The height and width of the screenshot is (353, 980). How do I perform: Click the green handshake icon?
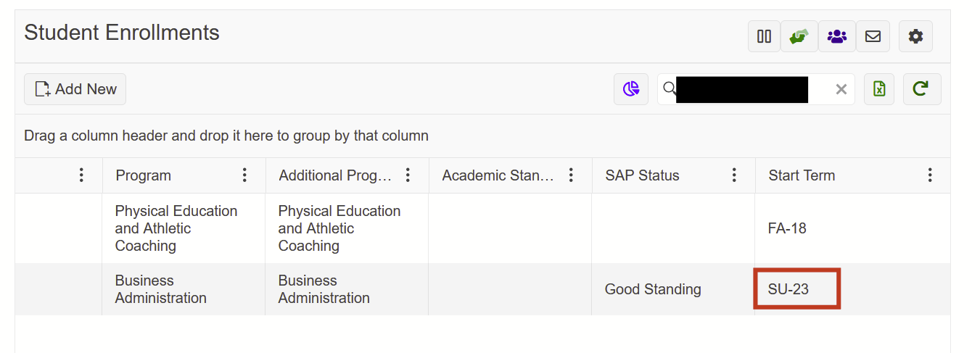799,36
